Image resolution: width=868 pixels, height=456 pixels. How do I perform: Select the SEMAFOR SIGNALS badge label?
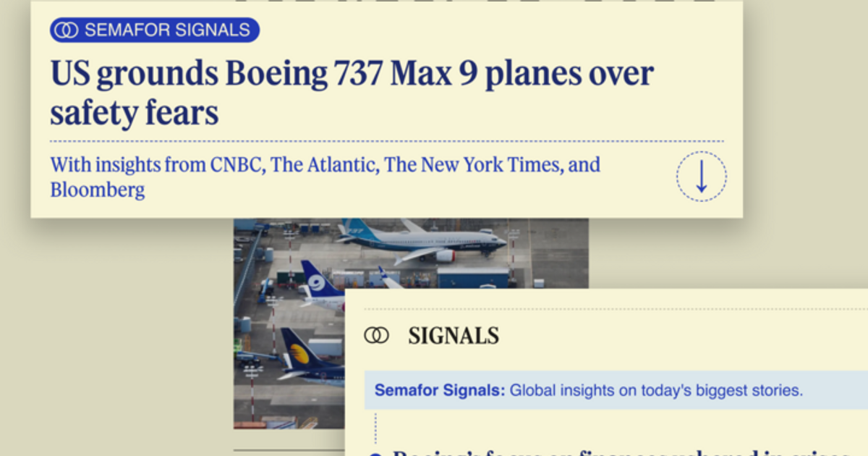pos(167,30)
